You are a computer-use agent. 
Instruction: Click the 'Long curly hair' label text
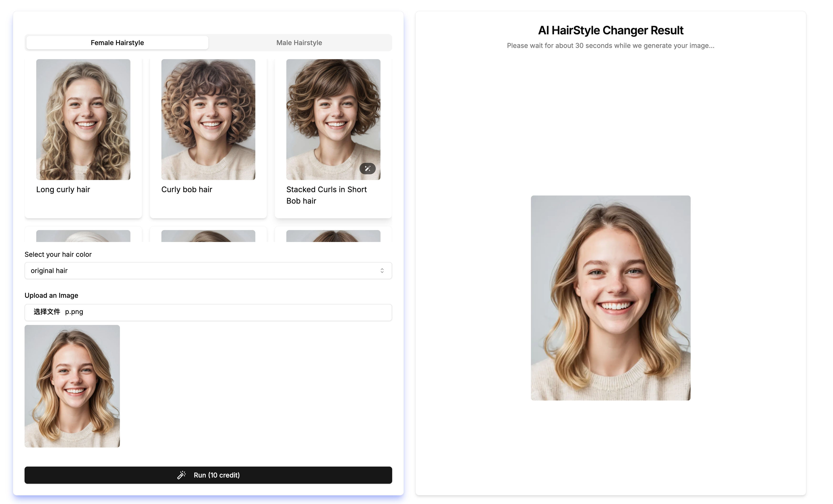(x=63, y=189)
